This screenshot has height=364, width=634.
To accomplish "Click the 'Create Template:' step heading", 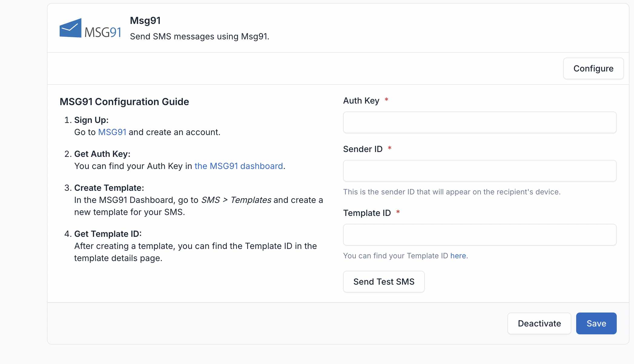I will pyautogui.click(x=109, y=188).
